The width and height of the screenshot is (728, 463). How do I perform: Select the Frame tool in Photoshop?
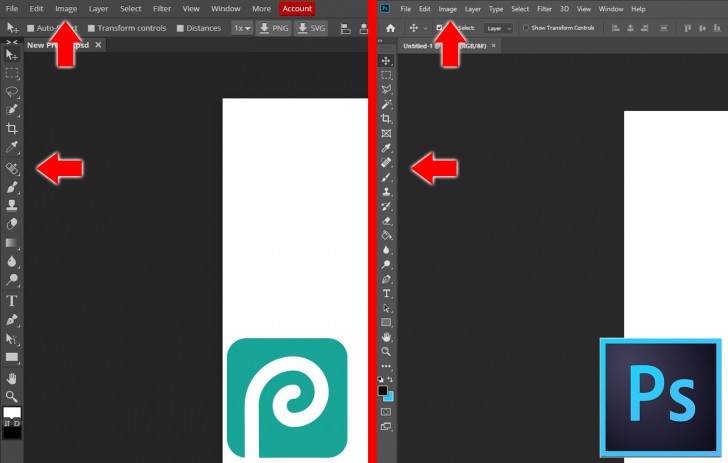click(386, 133)
